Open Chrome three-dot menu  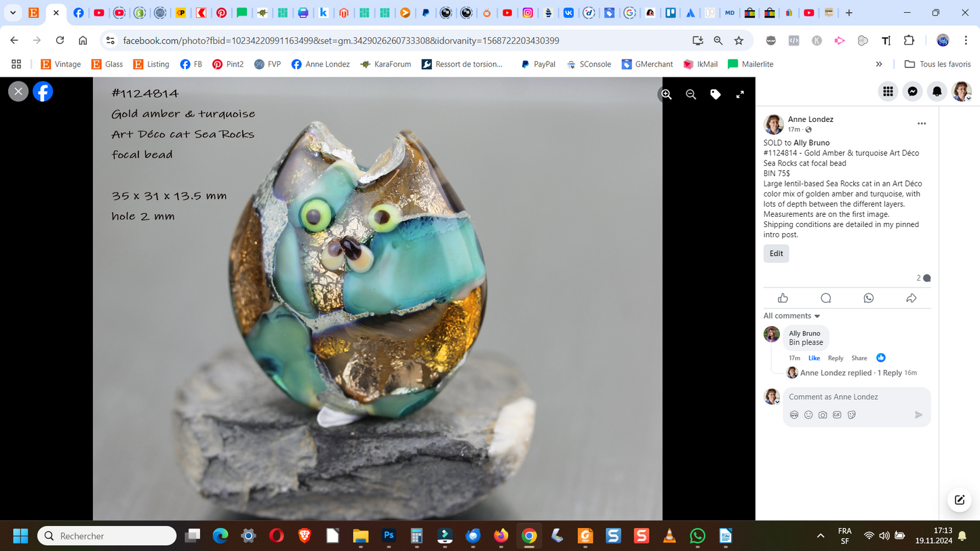[x=966, y=41]
